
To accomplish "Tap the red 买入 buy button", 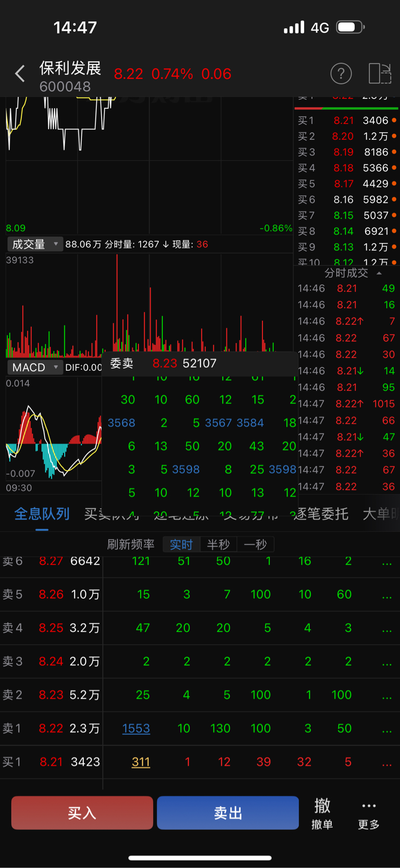I will (82, 813).
